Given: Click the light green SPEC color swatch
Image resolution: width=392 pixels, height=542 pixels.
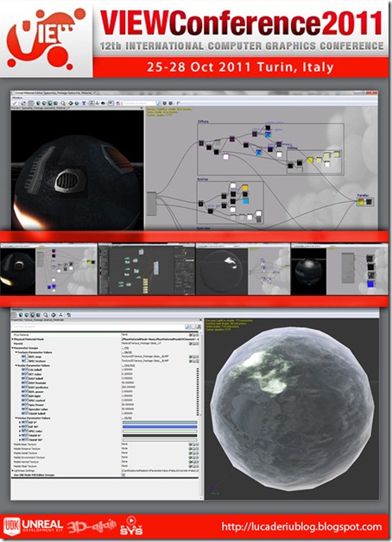Looking at the screenshot, I should 160,432.
